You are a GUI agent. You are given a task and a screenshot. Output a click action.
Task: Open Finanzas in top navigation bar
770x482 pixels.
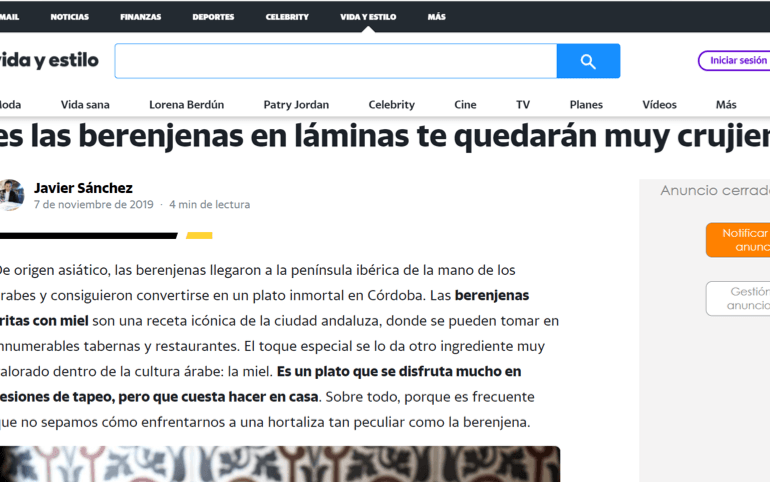tap(140, 17)
